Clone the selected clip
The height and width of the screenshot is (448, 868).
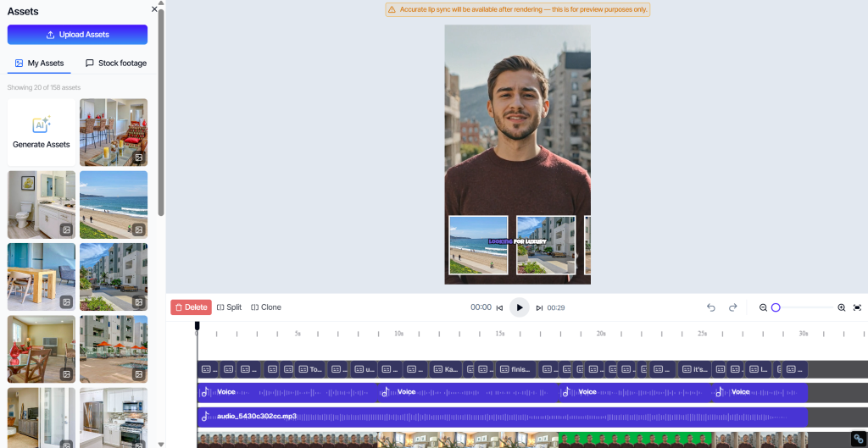coord(266,307)
